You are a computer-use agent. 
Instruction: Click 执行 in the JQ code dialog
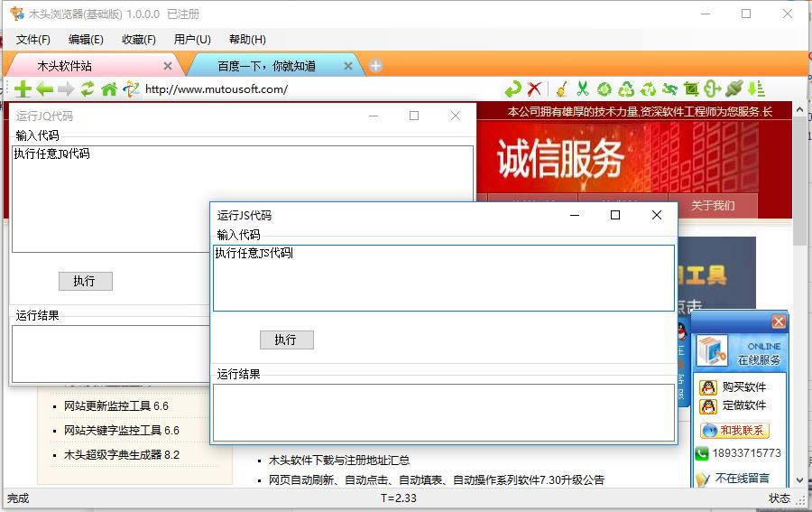tap(85, 281)
